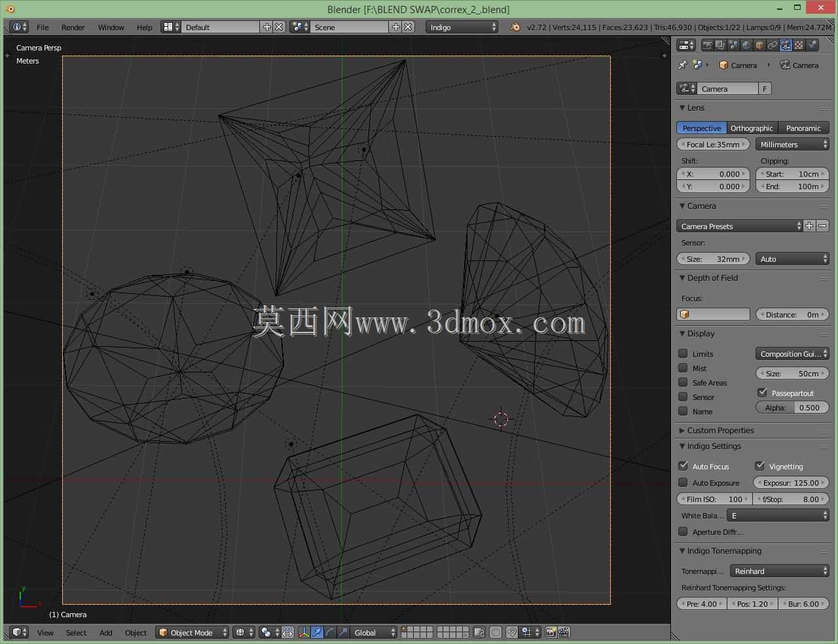Disable the Passepartout checkbox
Viewport: 838px width, 644px height.
point(762,393)
